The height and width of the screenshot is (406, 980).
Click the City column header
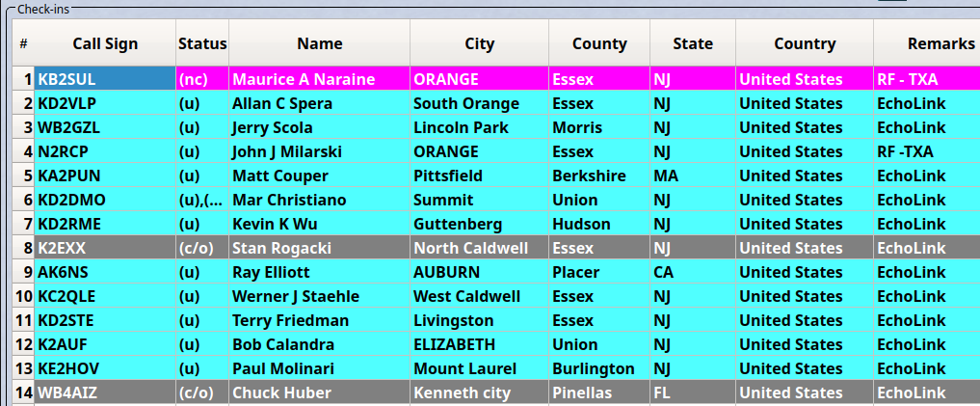479,43
